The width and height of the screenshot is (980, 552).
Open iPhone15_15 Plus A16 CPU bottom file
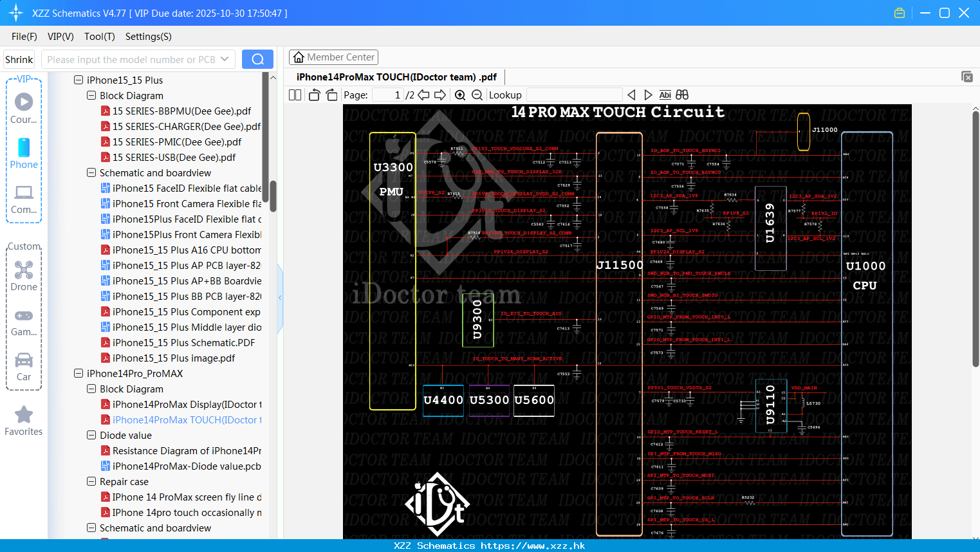181,250
